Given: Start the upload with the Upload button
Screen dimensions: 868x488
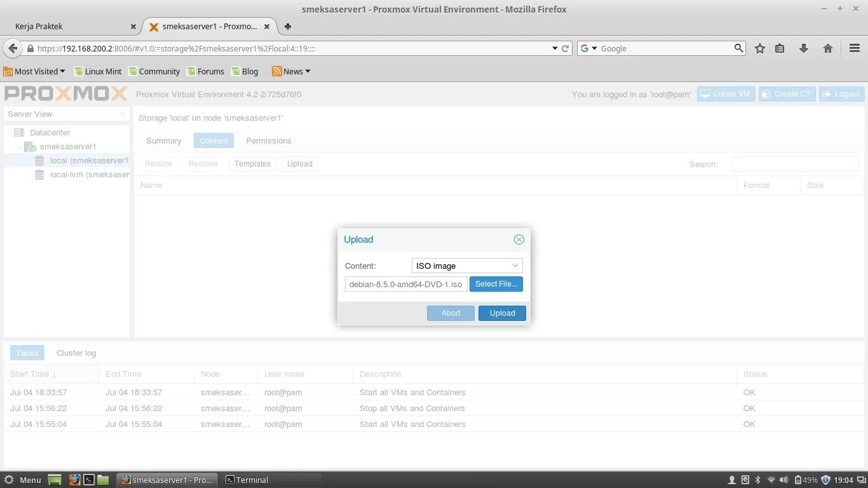Looking at the screenshot, I should [x=502, y=313].
